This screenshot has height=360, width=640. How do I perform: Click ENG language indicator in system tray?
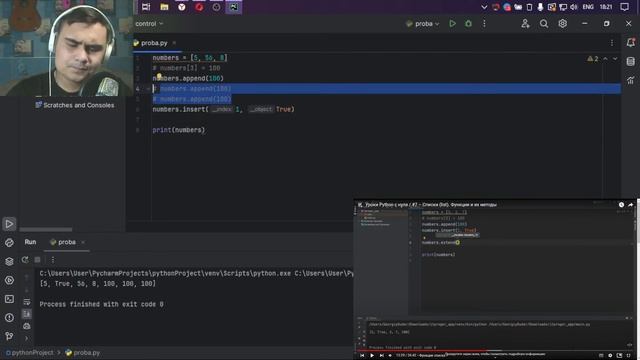click(x=588, y=7)
